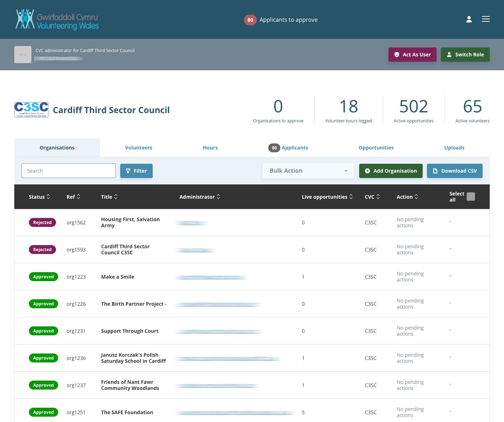The image size is (504, 422).
Task: Click the administrator avatar placeholder image
Action: coord(23,55)
